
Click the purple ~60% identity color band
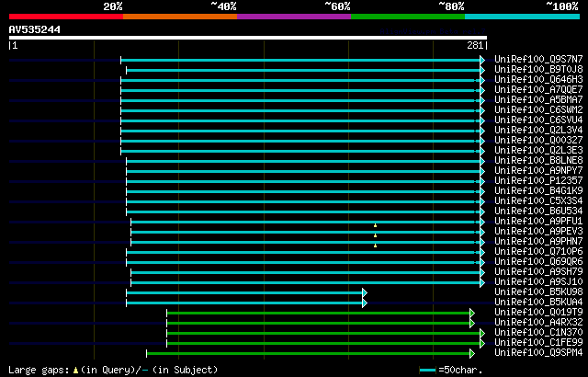tap(294, 17)
